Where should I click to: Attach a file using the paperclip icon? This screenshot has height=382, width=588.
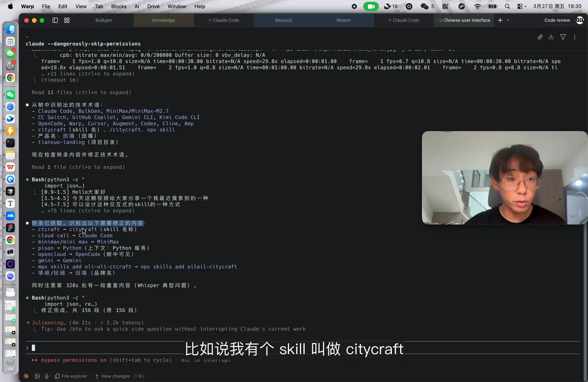tap(540, 37)
